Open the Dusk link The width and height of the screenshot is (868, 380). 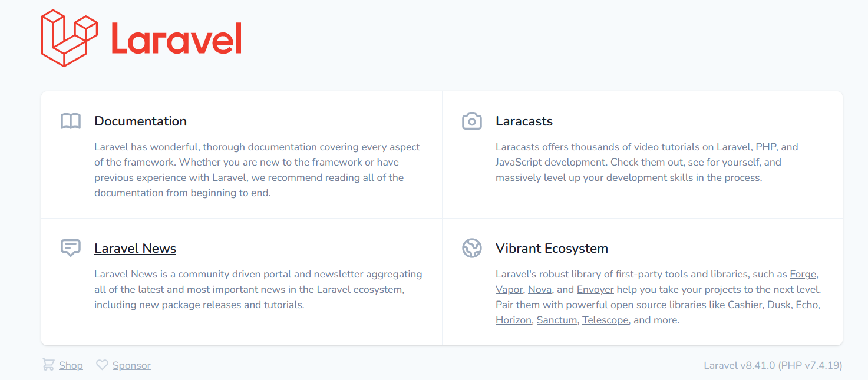click(778, 305)
